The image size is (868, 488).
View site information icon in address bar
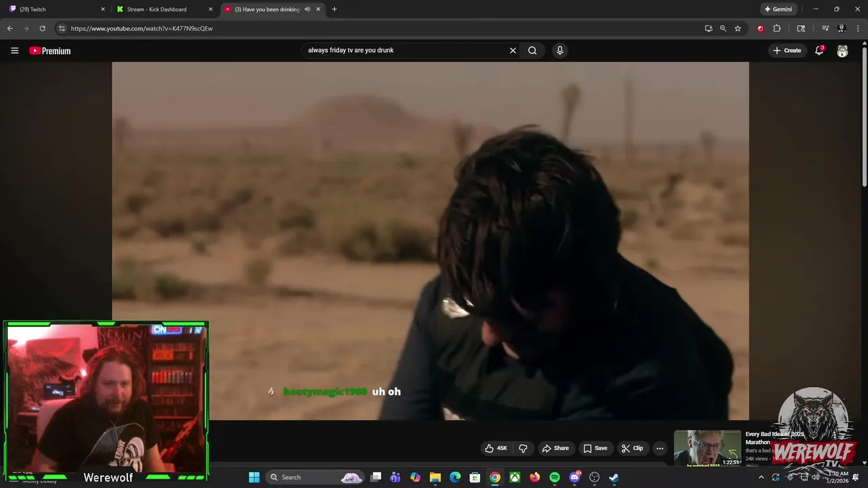click(x=62, y=28)
